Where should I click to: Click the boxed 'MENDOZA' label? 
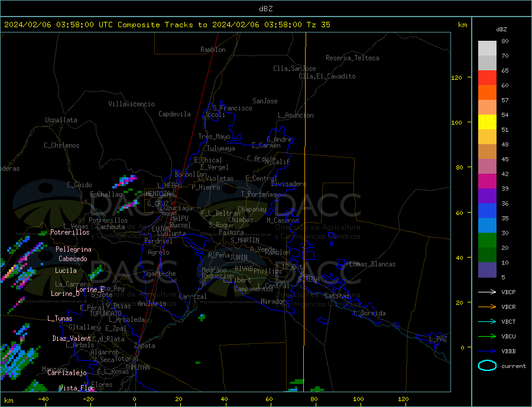pos(158,194)
